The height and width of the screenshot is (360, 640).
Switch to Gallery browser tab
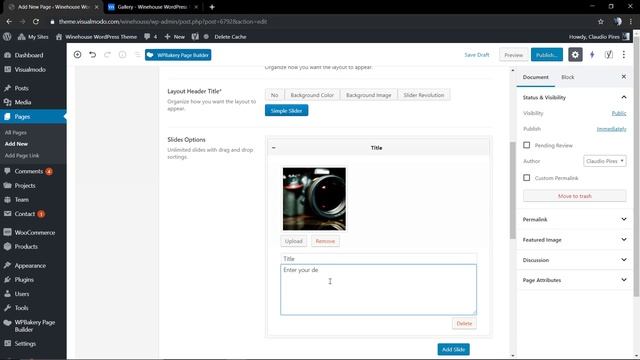[153, 7]
